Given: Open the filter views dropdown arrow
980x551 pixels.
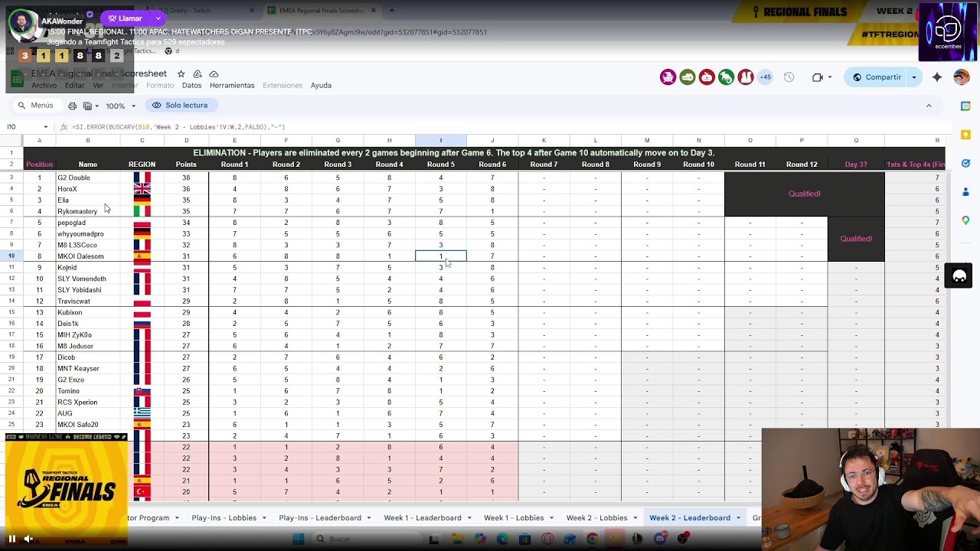Looking at the screenshot, I should click(x=97, y=106).
